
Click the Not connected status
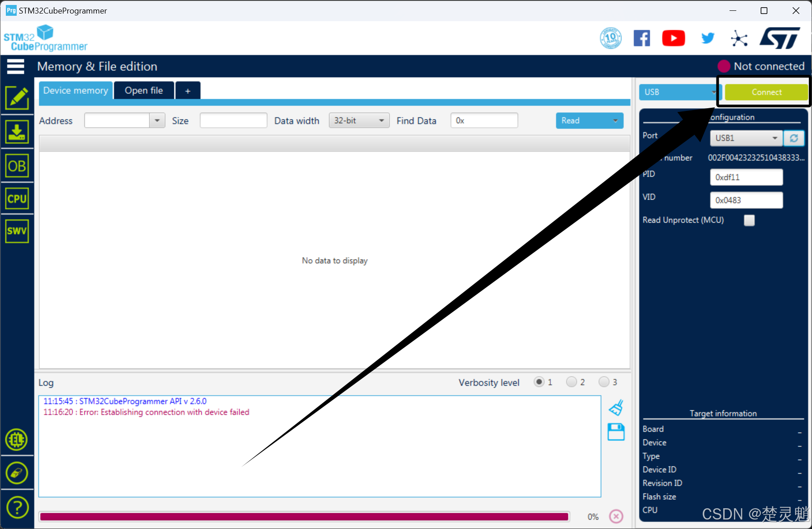point(761,66)
